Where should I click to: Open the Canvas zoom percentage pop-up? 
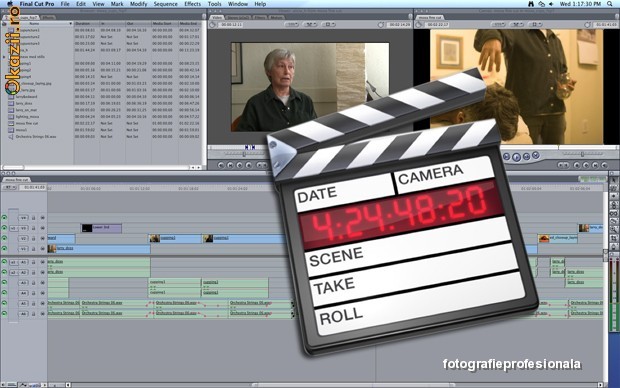[x=498, y=25]
